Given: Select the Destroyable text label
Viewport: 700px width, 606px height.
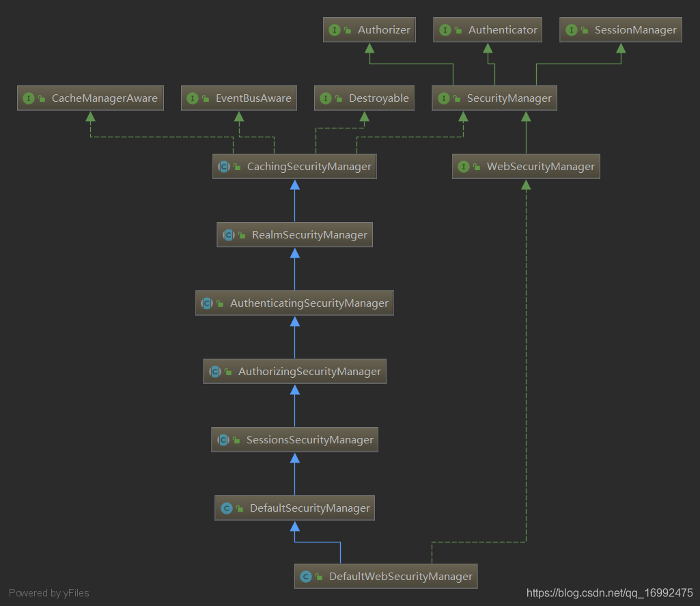Looking at the screenshot, I should pyautogui.click(x=378, y=98).
